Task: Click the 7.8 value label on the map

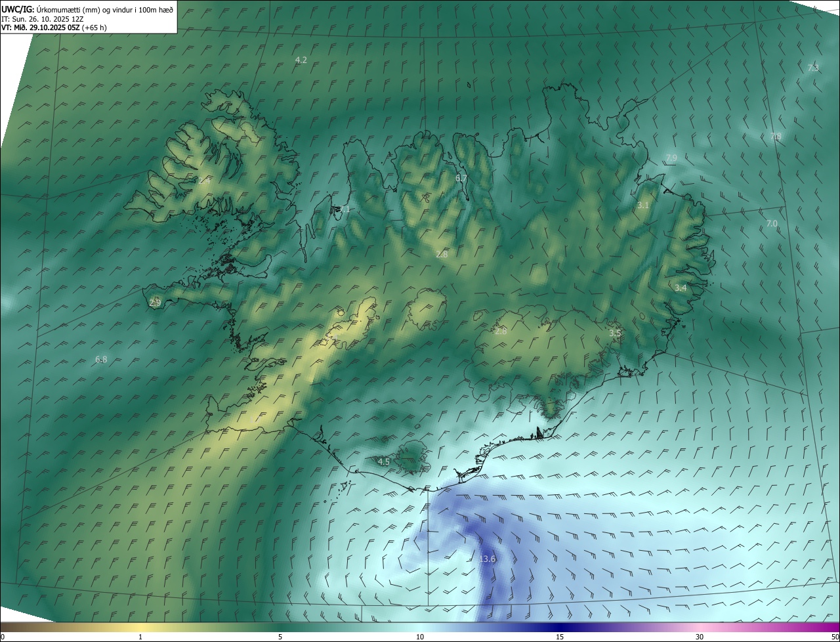Action: [776, 137]
